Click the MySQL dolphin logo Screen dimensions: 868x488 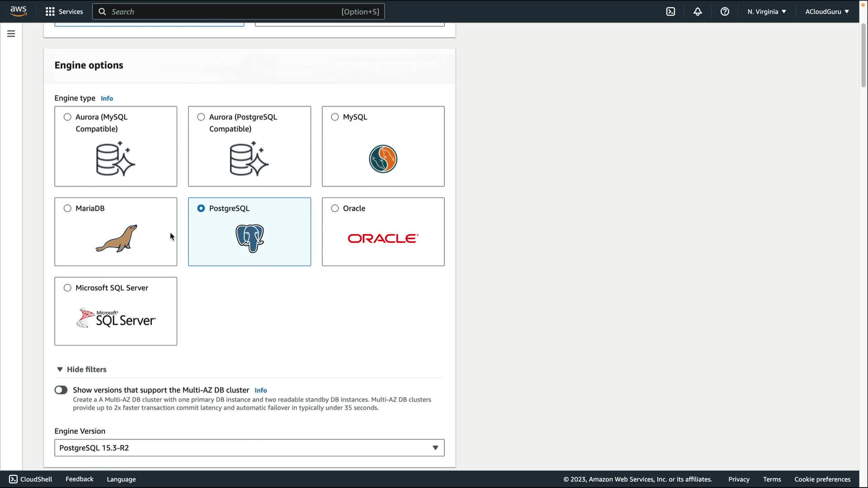click(x=383, y=159)
